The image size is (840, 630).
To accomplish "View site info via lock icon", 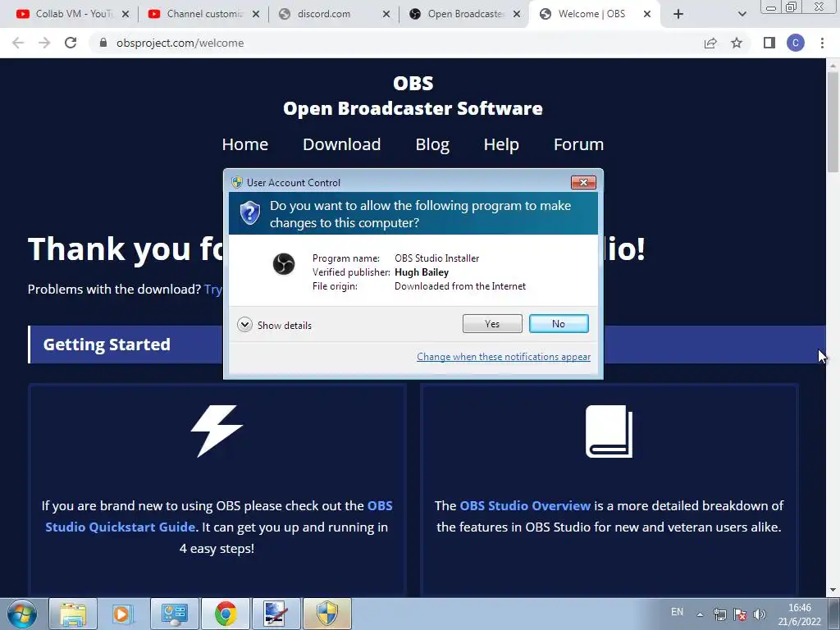I will pos(103,43).
